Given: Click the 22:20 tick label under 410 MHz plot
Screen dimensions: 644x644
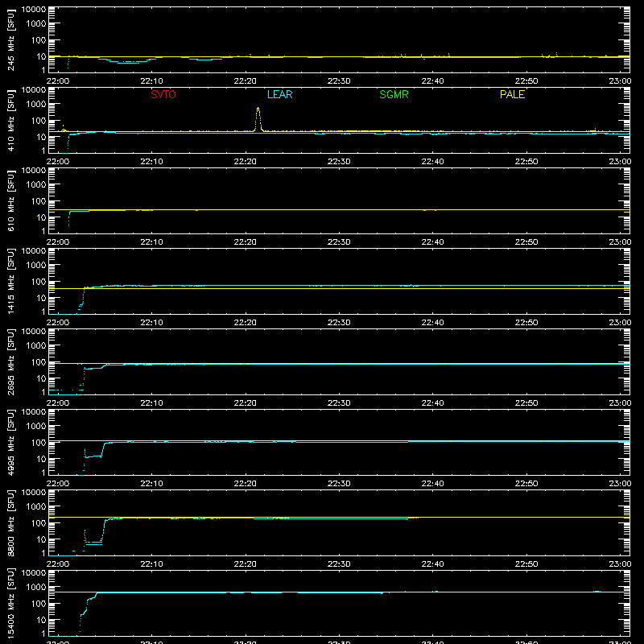Looking at the screenshot, I should click(246, 162).
